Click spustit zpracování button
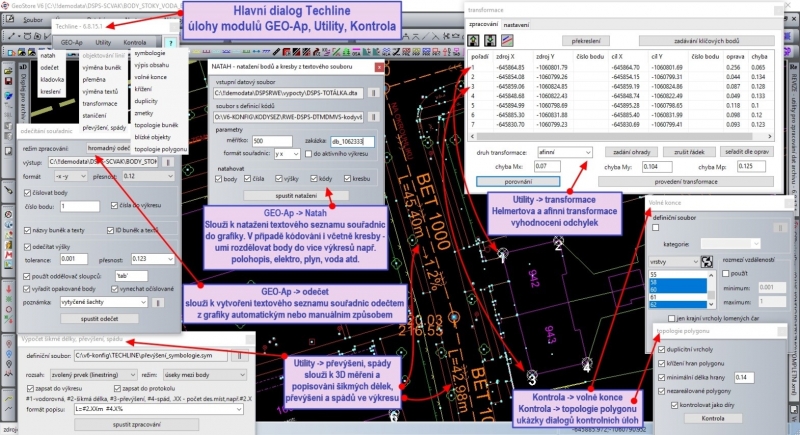 pyautogui.click(x=136, y=424)
